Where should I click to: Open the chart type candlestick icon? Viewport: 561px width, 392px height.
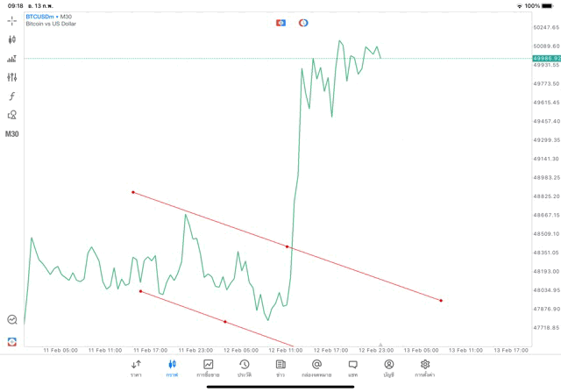coord(12,39)
